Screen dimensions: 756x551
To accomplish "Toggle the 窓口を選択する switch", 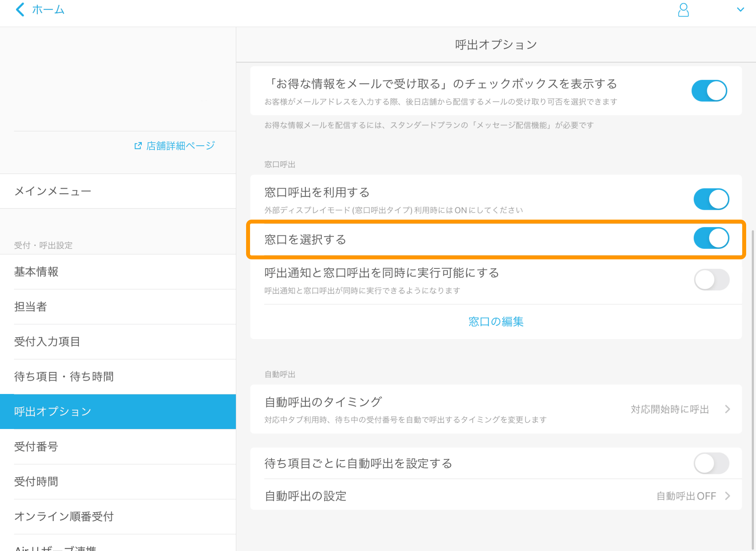I will [711, 239].
